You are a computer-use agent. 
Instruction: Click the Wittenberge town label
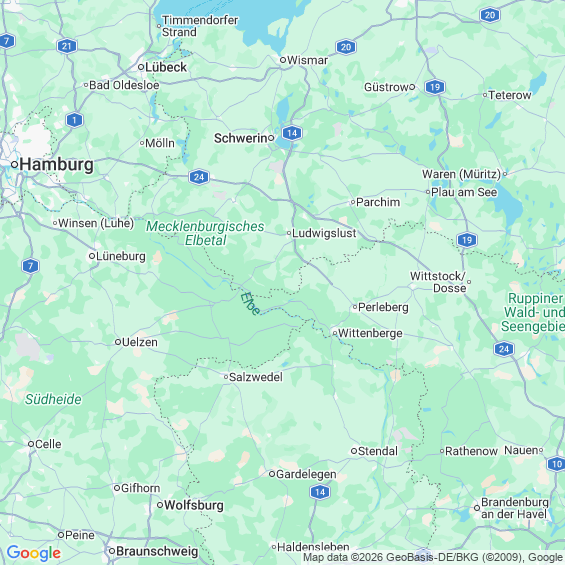tap(370, 333)
